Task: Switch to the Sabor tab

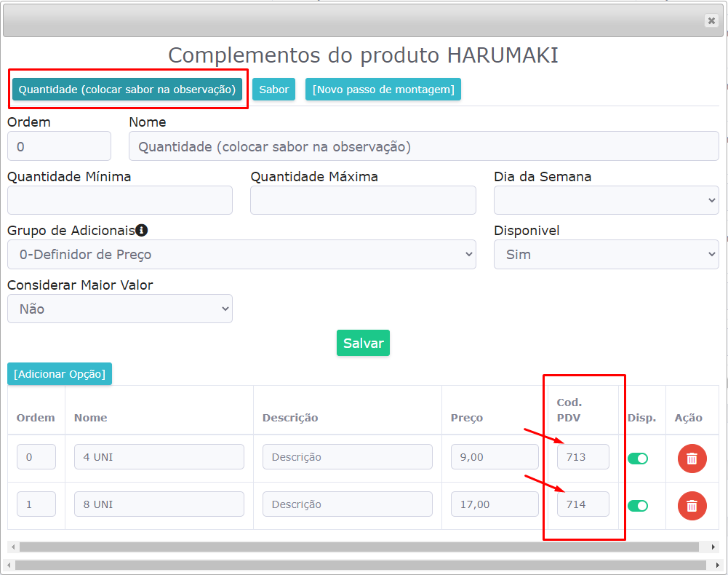Action: pos(274,90)
